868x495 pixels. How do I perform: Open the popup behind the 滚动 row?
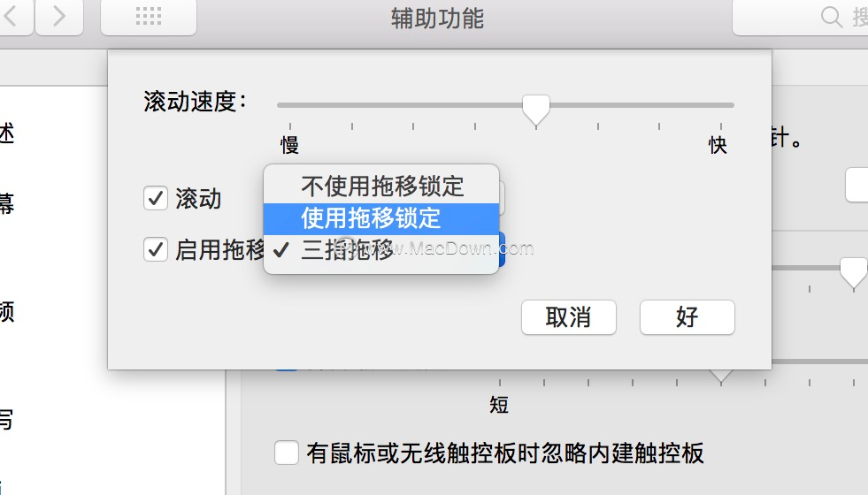pos(502,198)
